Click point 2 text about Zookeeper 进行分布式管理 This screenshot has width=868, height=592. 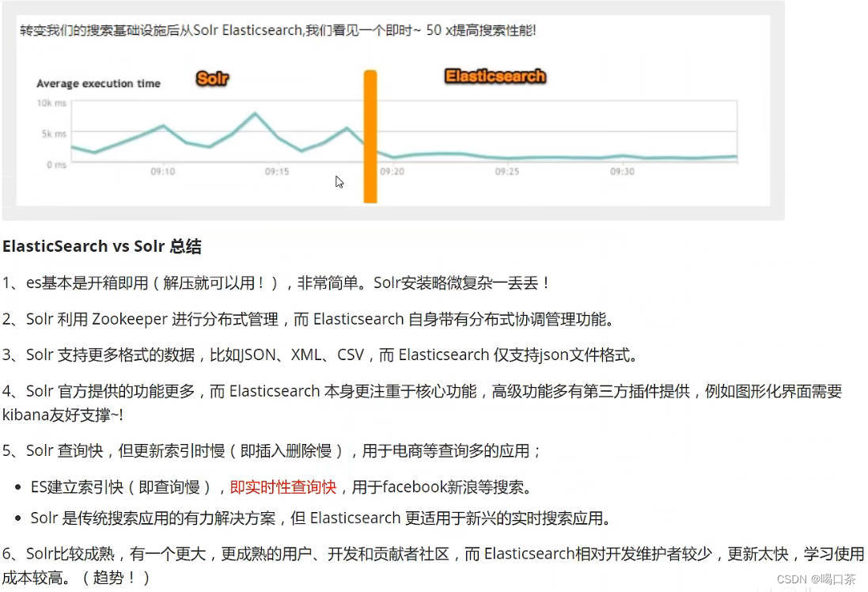click(x=309, y=319)
